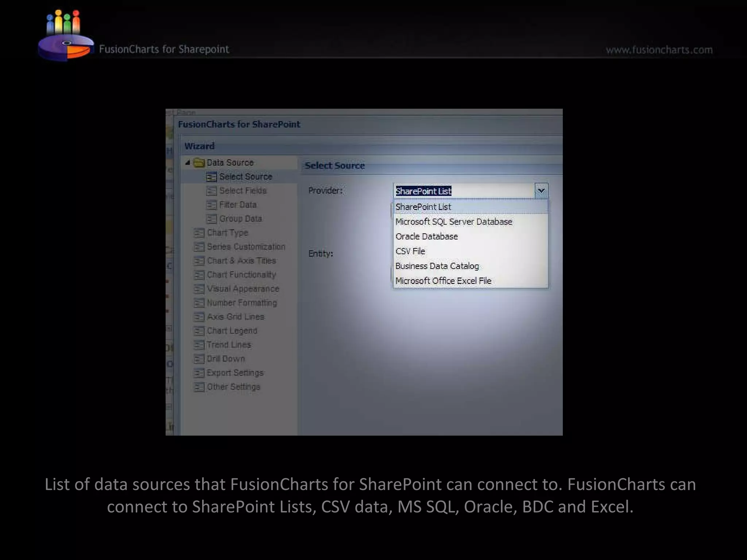Image resolution: width=747 pixels, height=560 pixels.
Task: Click the Select Source page icon
Action: [211, 177]
